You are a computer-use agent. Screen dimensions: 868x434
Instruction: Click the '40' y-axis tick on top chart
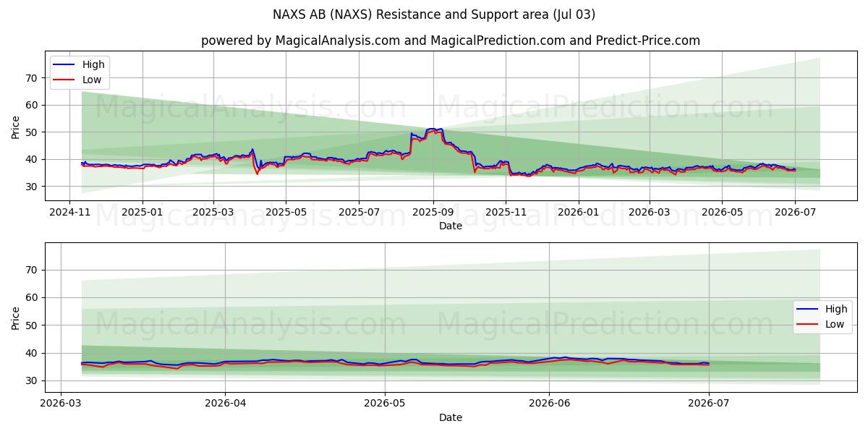coord(32,159)
